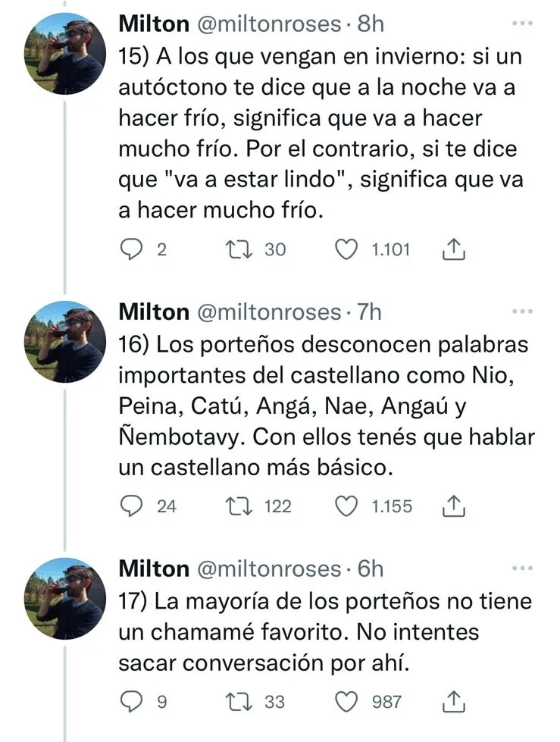The width and height of the screenshot is (560, 742).
Task: Share tweet 15 via the share icon
Action: click(452, 249)
